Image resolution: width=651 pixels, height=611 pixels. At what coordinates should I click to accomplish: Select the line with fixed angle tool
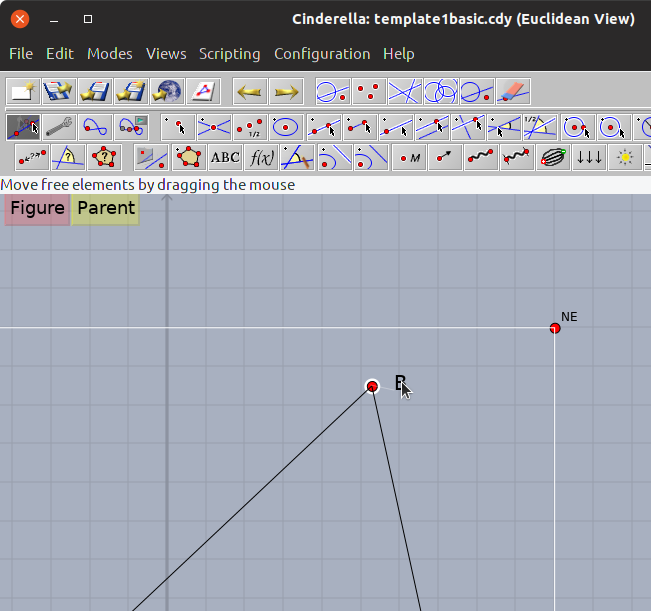coord(504,127)
